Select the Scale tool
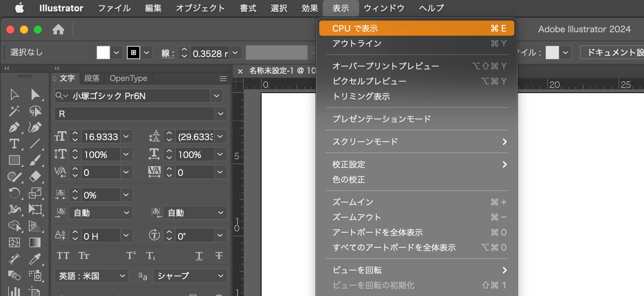This screenshot has width=644, height=296. pyautogui.click(x=35, y=193)
